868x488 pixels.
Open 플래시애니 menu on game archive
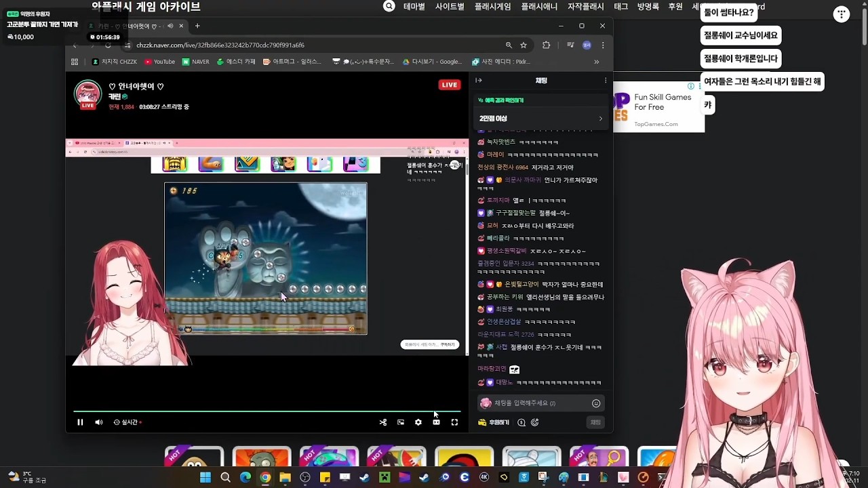[539, 6]
